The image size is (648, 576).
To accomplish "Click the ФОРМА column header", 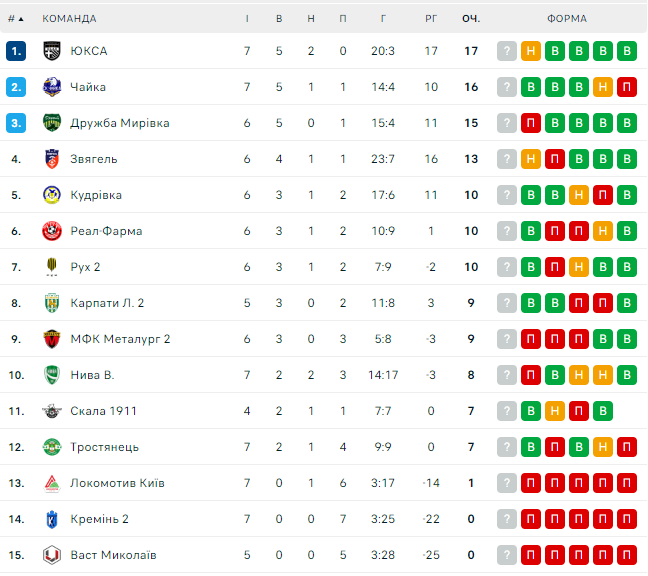I will coord(567,18).
